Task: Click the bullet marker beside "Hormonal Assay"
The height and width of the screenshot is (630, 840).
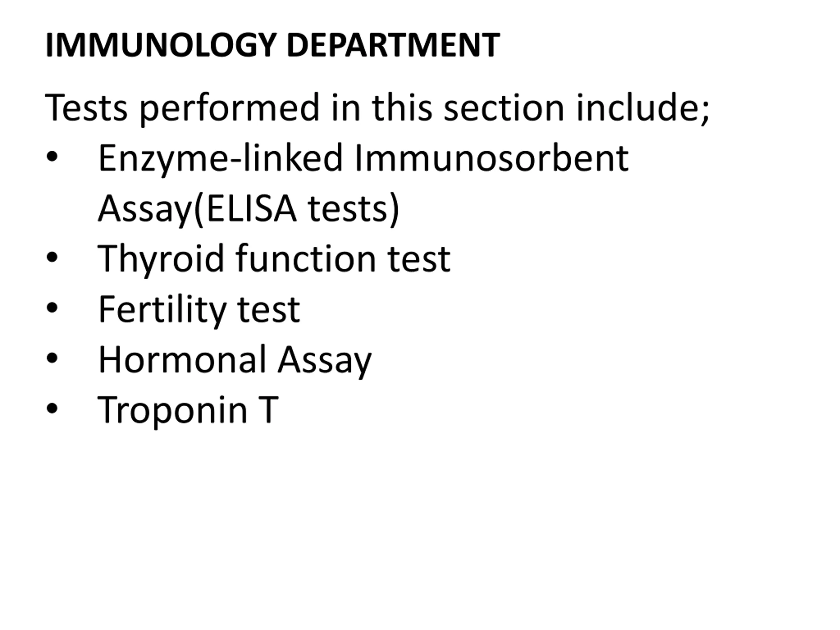Action: click(52, 358)
